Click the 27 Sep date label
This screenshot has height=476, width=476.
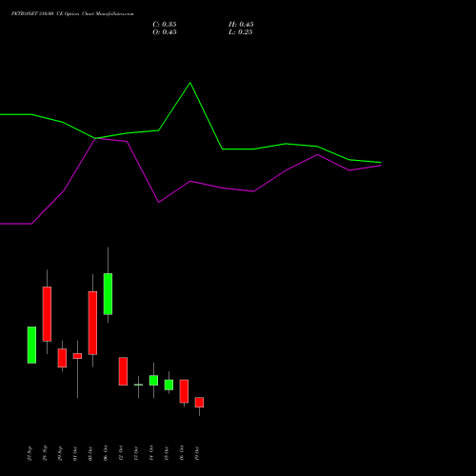[x=30, y=453]
